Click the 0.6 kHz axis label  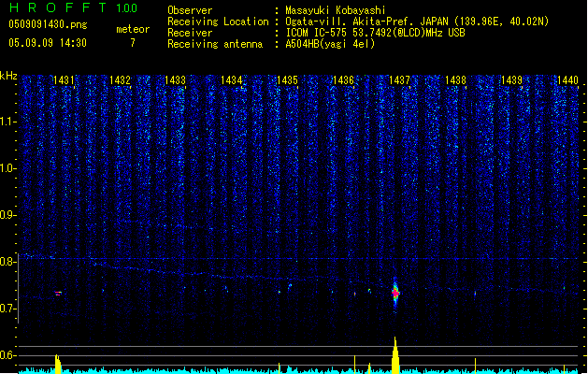[x=7, y=355]
